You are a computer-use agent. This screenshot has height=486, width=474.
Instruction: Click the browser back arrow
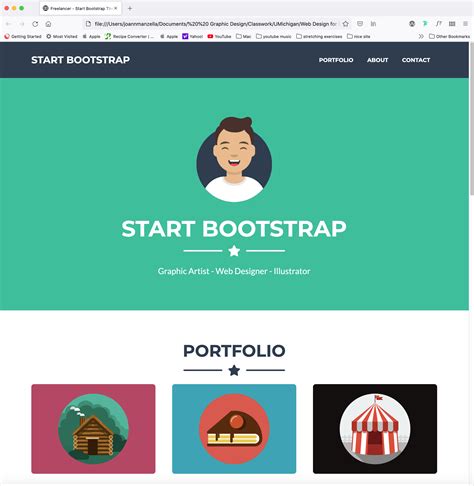pyautogui.click(x=8, y=24)
